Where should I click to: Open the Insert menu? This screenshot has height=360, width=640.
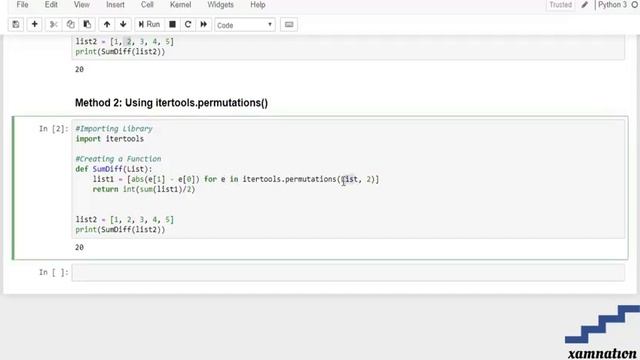click(x=115, y=5)
